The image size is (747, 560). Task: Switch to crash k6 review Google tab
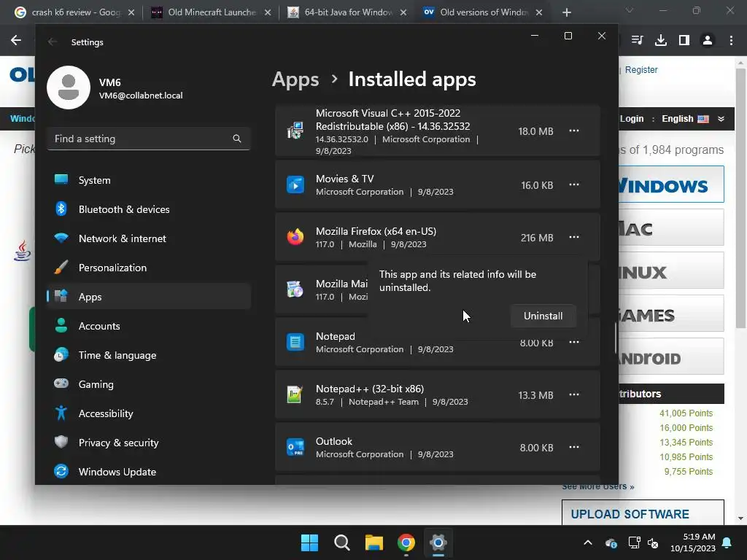tap(75, 12)
